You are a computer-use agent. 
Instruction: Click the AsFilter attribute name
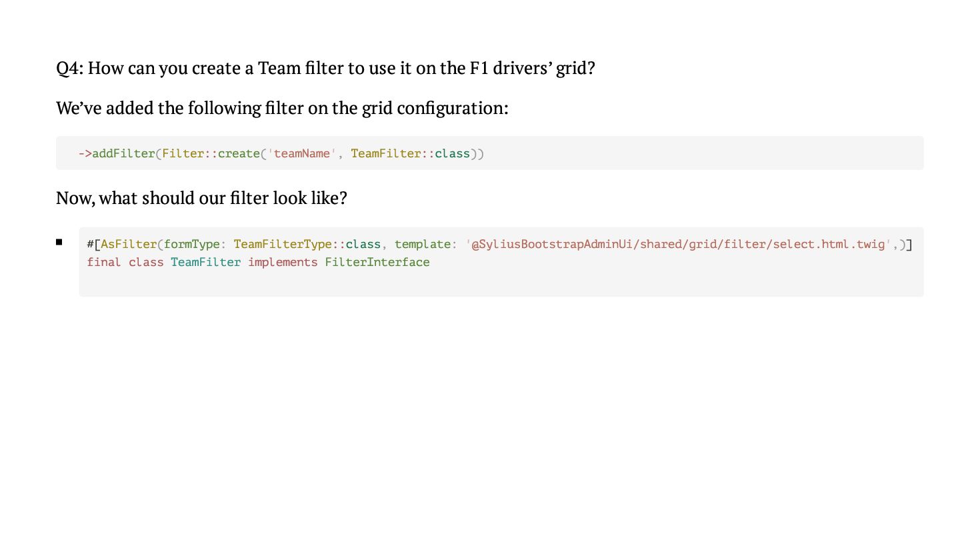point(129,244)
